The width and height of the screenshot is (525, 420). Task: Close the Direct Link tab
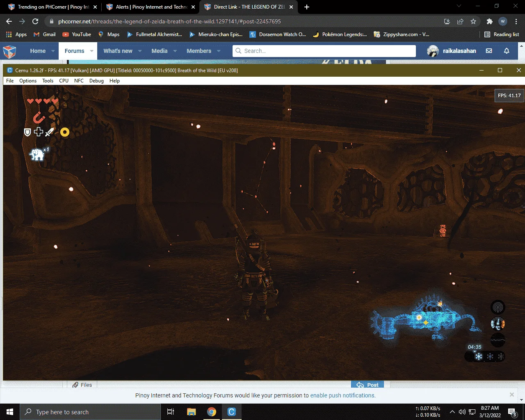(x=291, y=7)
